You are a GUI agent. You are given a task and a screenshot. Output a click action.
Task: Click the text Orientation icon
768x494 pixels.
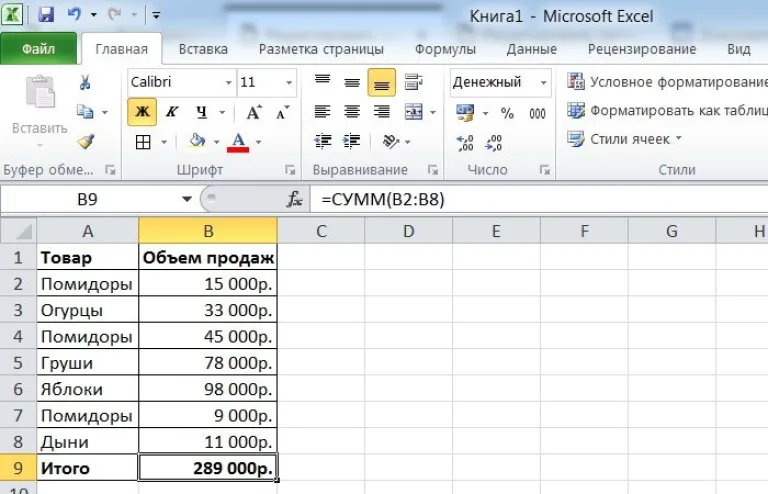click(x=391, y=141)
